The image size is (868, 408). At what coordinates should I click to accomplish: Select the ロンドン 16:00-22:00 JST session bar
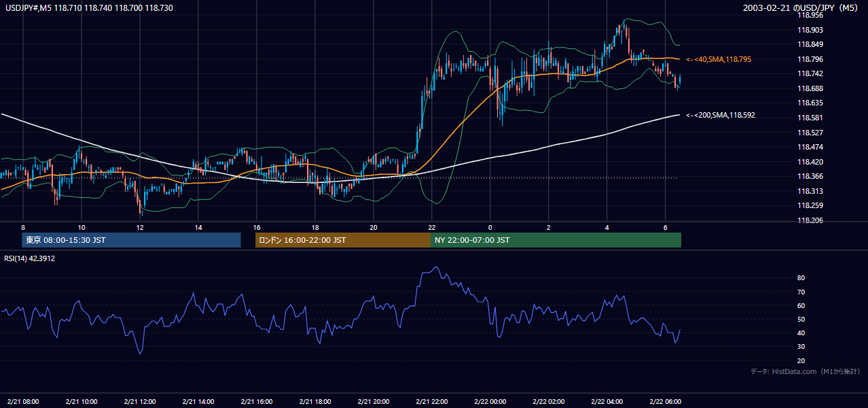point(343,240)
